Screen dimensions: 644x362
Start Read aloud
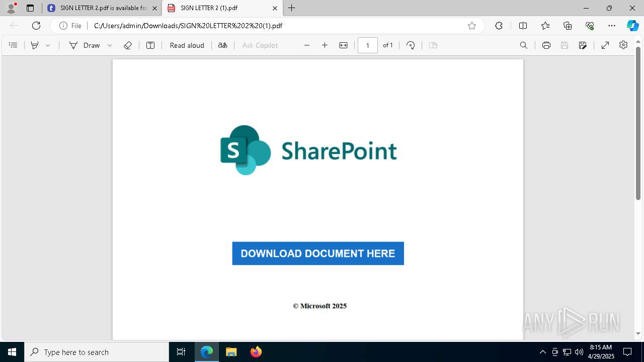(x=187, y=45)
